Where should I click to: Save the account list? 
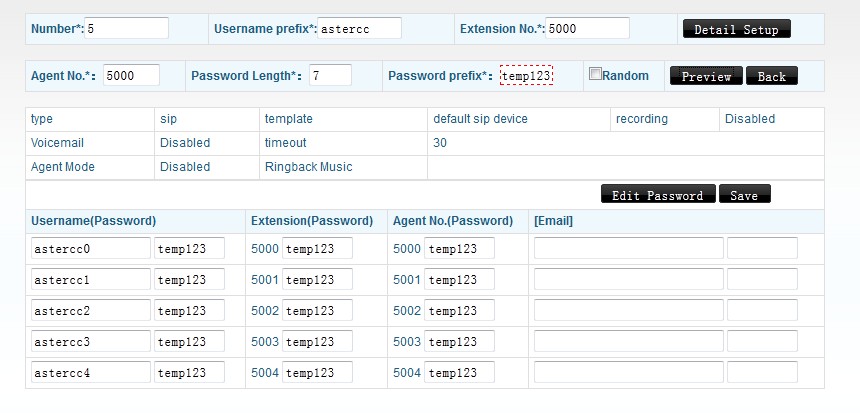[744, 195]
